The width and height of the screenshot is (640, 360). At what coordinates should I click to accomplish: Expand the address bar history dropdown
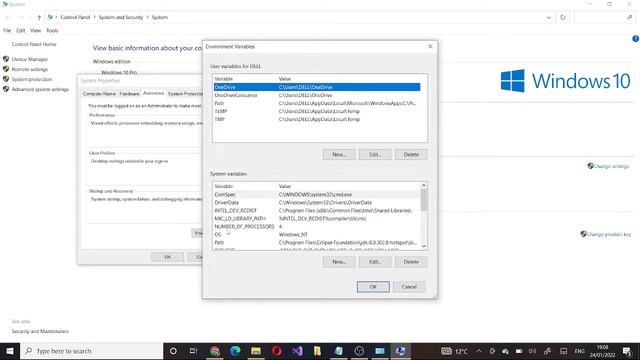point(549,17)
